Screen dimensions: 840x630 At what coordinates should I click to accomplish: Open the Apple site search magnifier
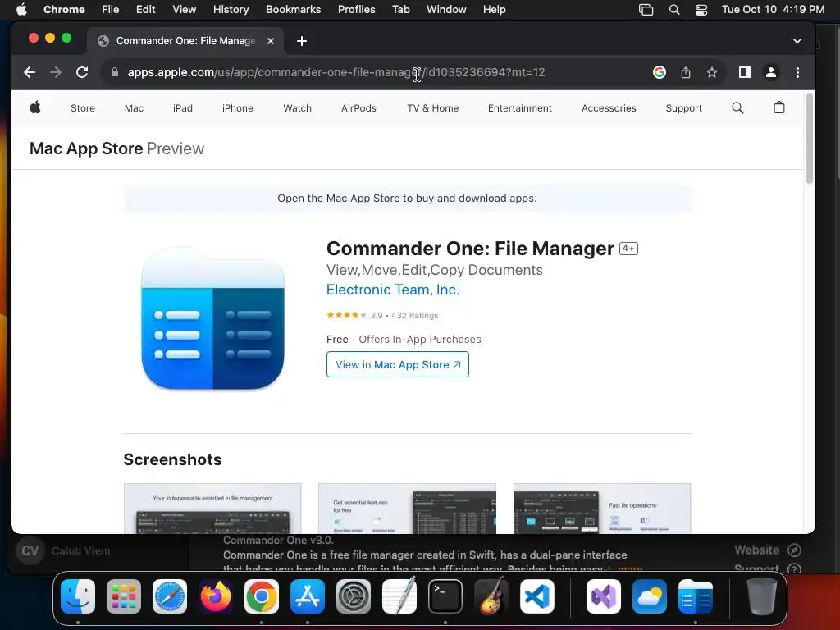point(737,107)
